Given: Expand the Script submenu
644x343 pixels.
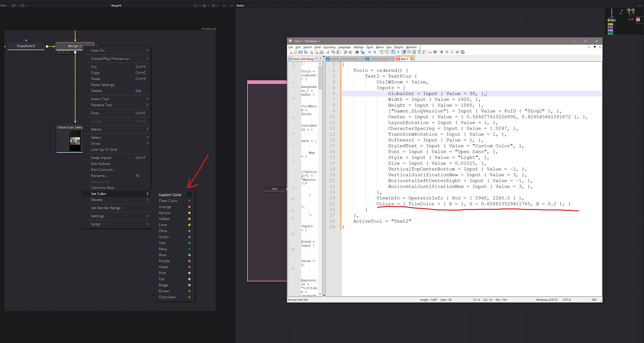Looking at the screenshot, I should point(117,224).
